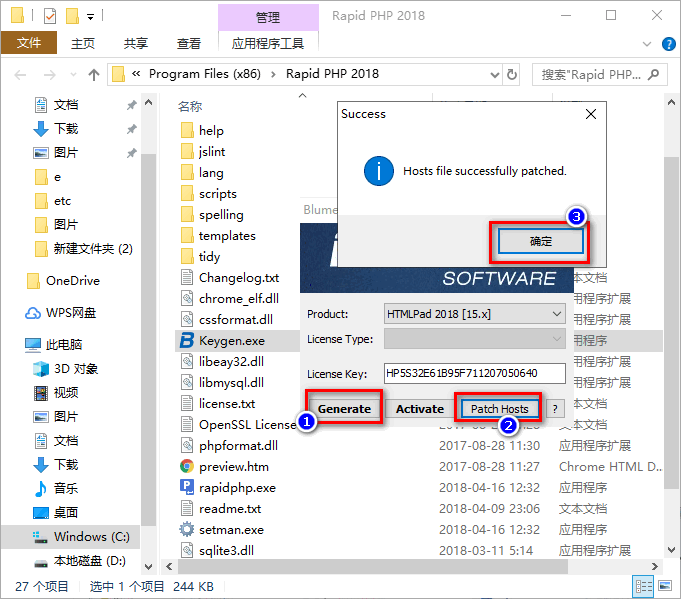The height and width of the screenshot is (599, 681).
Task: Refresh the current folder view
Action: coord(512,75)
